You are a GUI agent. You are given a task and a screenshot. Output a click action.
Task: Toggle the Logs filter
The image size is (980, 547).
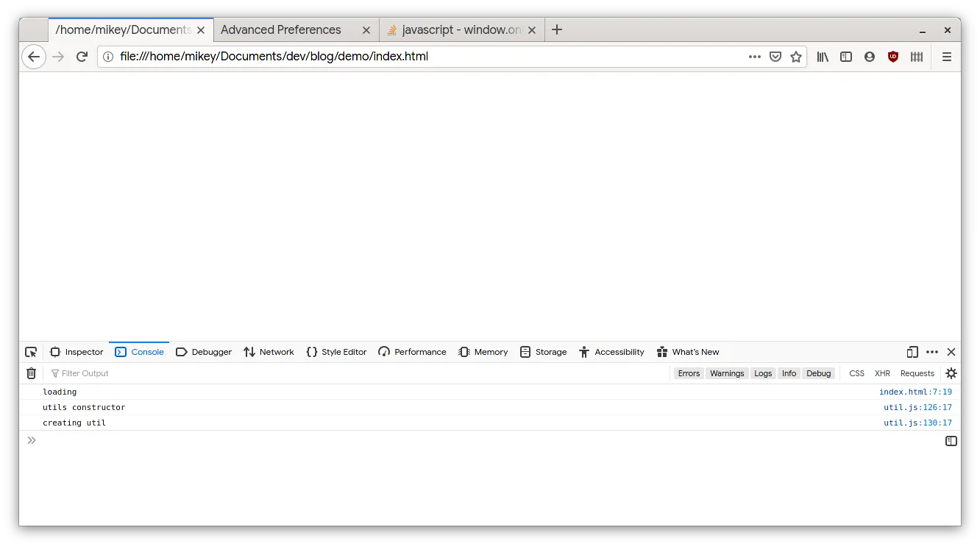[763, 373]
